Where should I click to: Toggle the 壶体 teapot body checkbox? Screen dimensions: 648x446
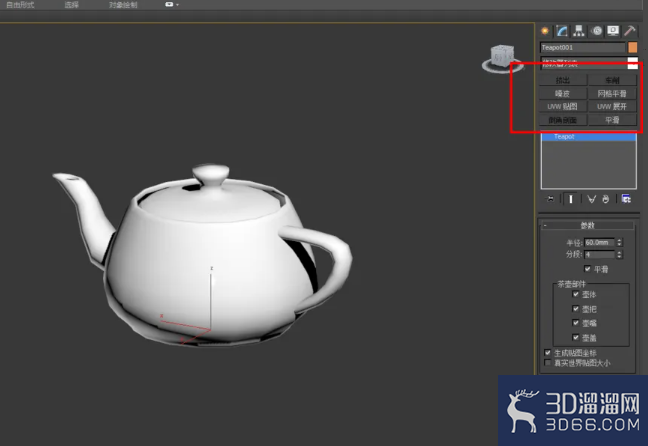pos(576,294)
